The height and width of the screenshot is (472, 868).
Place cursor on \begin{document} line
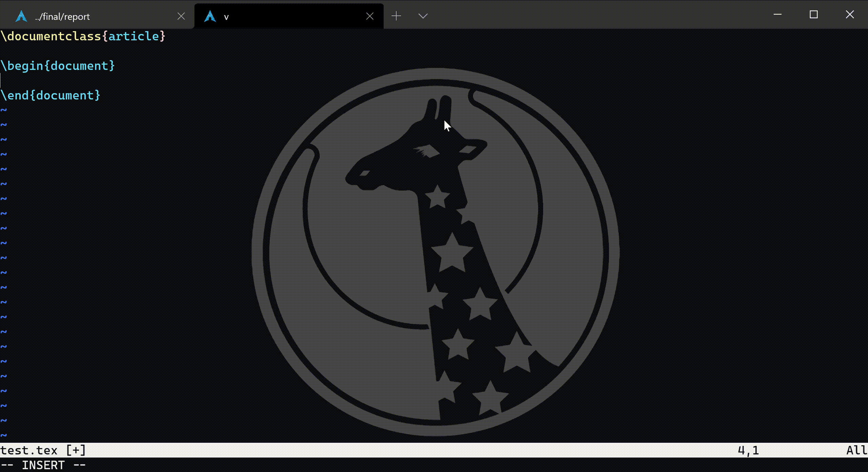tap(58, 66)
